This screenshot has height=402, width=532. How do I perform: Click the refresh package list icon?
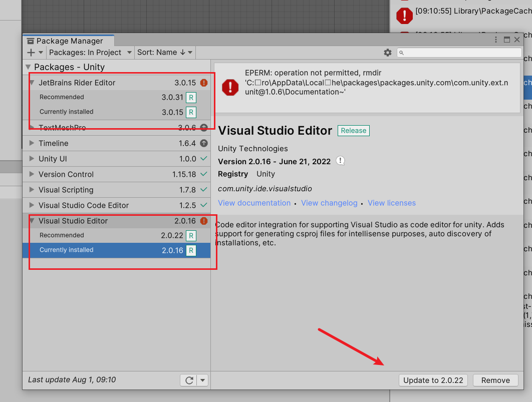pyautogui.click(x=189, y=380)
